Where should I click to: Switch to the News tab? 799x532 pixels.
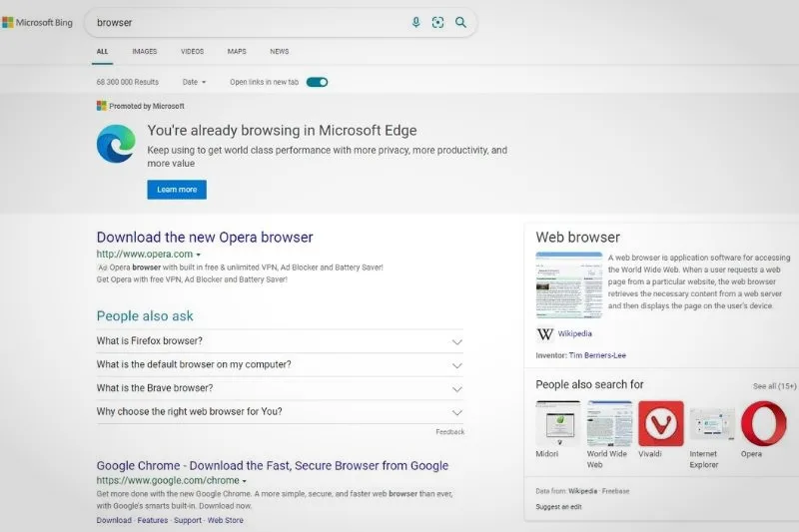click(280, 52)
